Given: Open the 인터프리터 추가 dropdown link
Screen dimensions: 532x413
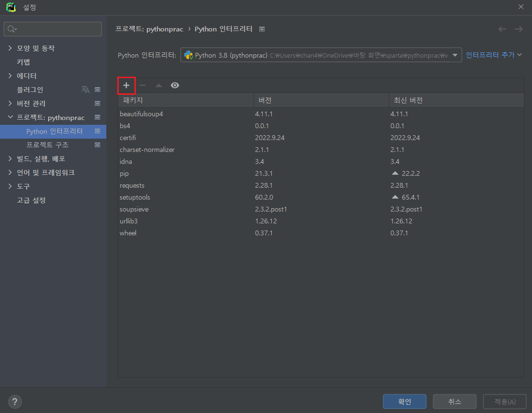Looking at the screenshot, I should click(494, 55).
